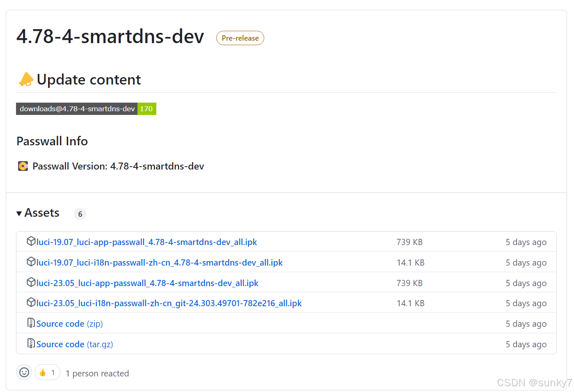Screen dimensions: 574x392
Task: Click the Assets count badge 6
Action: [x=80, y=214]
